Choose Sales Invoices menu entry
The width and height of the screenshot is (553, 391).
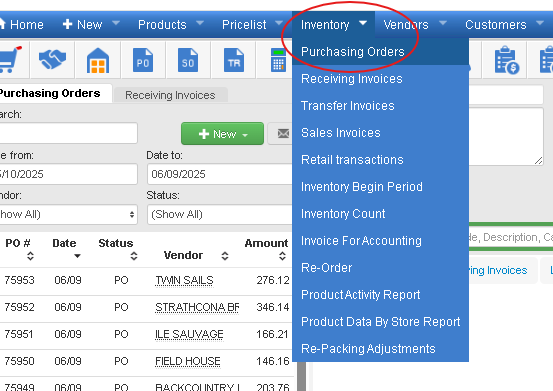(x=380, y=133)
